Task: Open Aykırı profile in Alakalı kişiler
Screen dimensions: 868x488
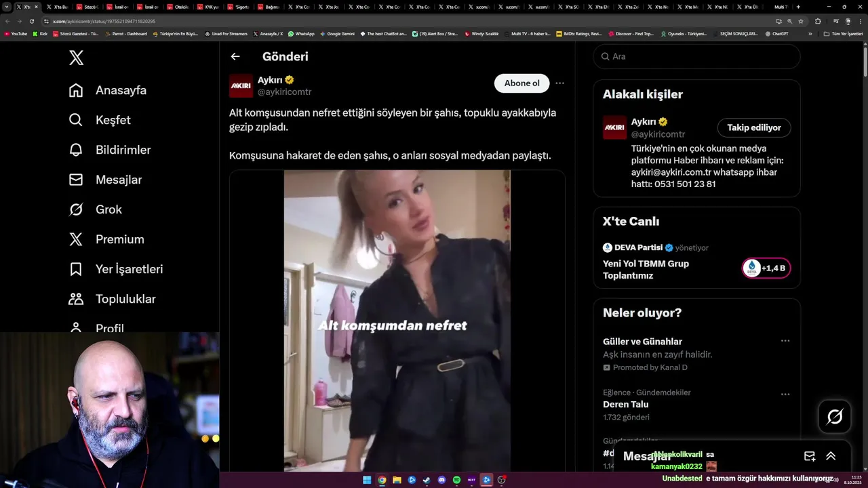Action: (643, 122)
